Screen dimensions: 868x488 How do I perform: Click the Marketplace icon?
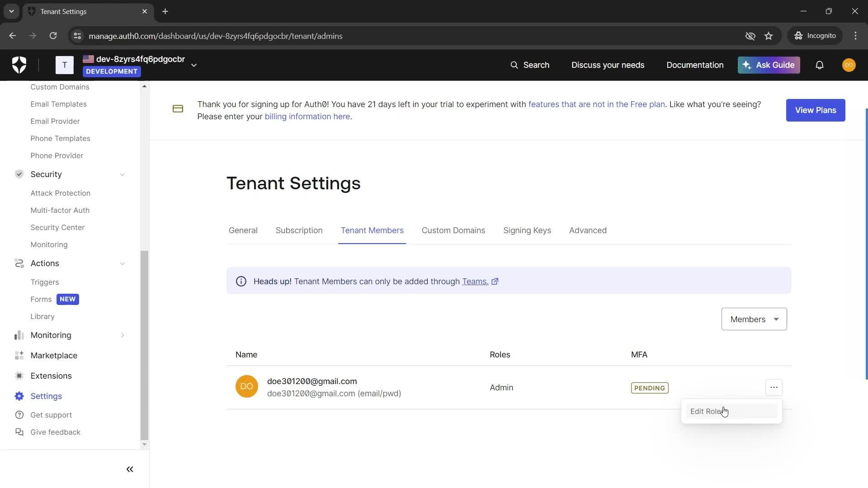(x=19, y=355)
